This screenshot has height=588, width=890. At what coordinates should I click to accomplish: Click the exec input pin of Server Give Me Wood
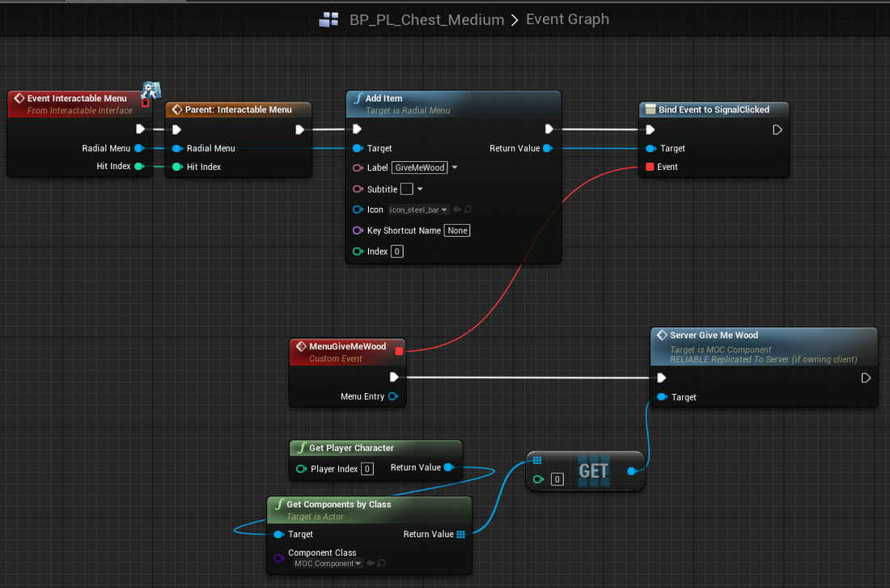(661, 378)
